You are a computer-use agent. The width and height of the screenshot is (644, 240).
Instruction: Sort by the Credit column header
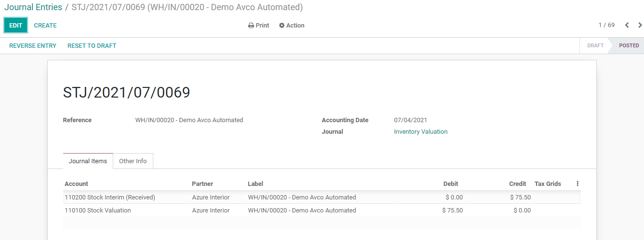pos(517,184)
